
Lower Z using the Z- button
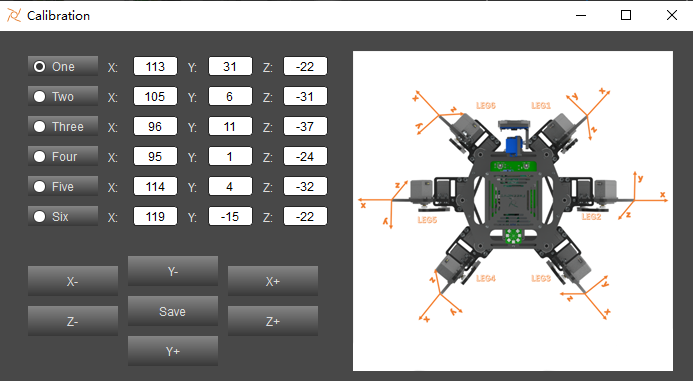[x=73, y=321]
